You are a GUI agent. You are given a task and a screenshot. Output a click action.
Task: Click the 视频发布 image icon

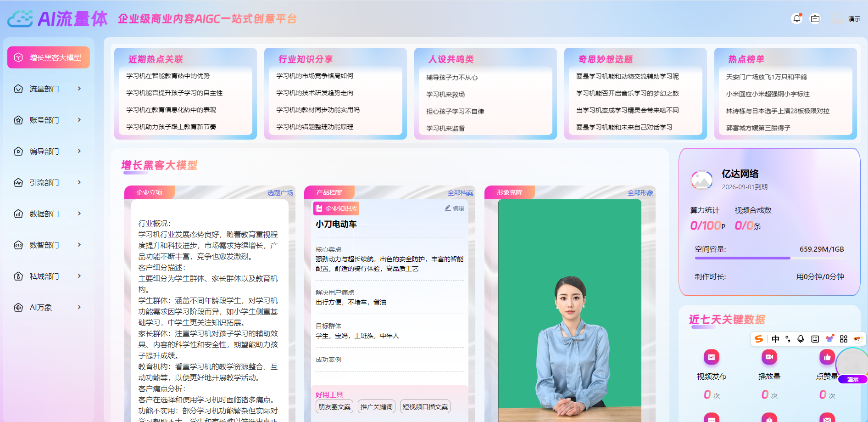click(712, 357)
